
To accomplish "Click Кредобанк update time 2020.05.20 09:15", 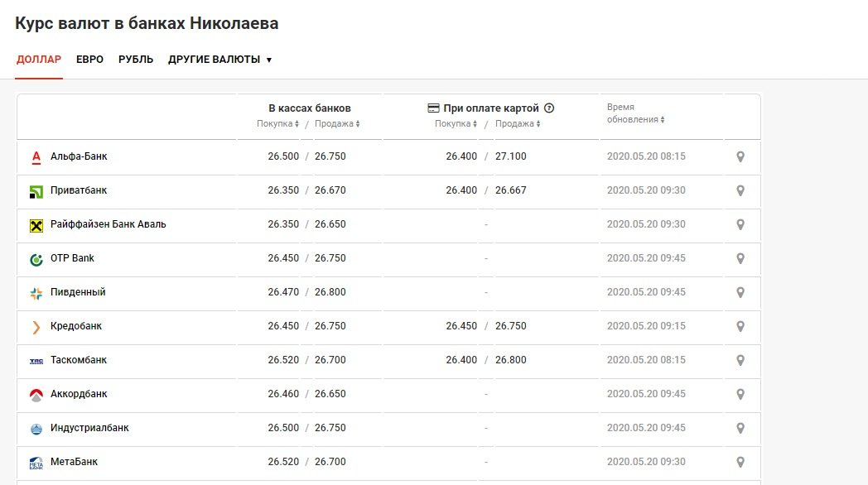I will (646, 326).
